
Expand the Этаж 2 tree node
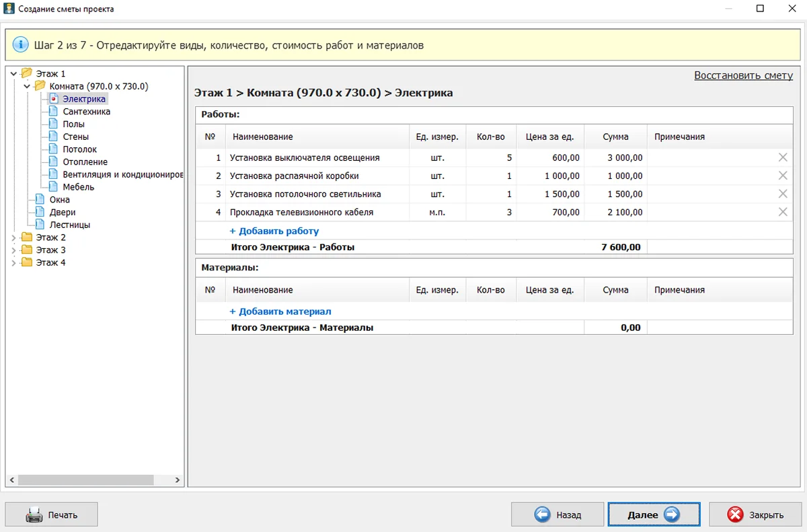(13, 237)
